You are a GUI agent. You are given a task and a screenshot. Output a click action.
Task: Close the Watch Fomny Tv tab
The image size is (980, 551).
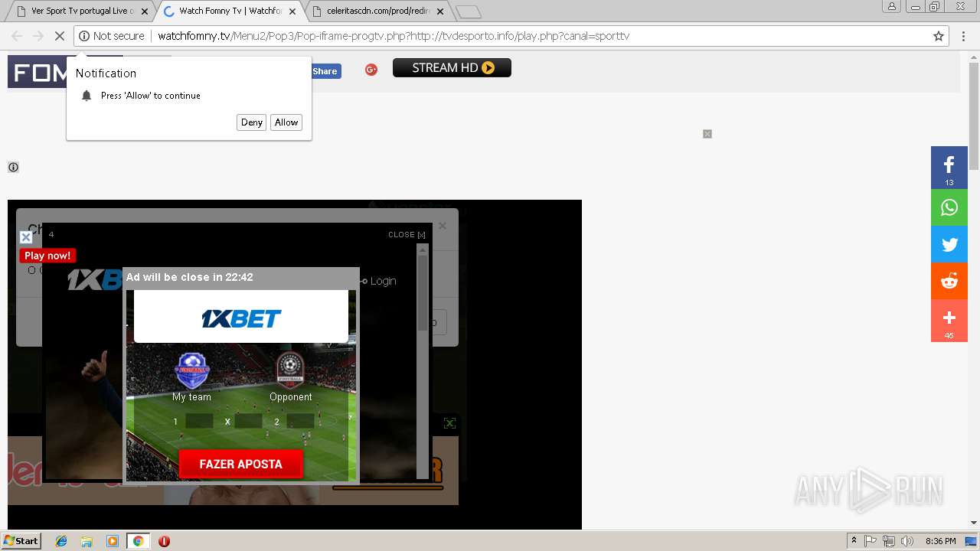click(292, 11)
